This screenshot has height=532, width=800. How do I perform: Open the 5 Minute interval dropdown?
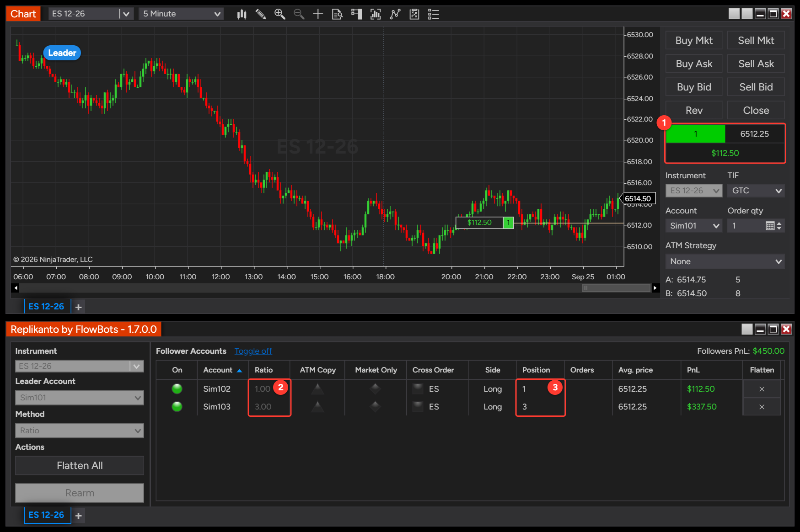tap(181, 14)
